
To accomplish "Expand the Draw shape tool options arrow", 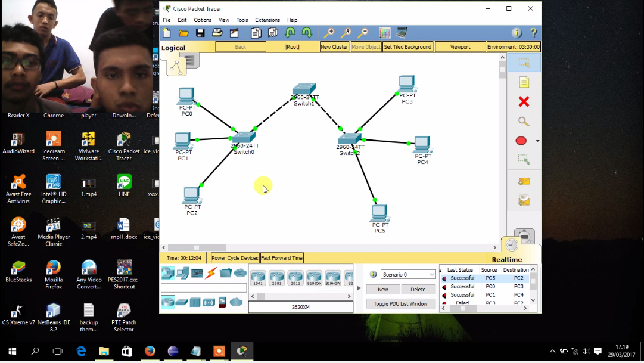I will (537, 141).
